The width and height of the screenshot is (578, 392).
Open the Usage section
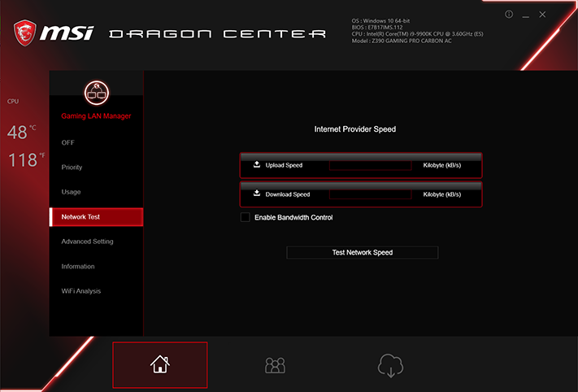click(71, 192)
